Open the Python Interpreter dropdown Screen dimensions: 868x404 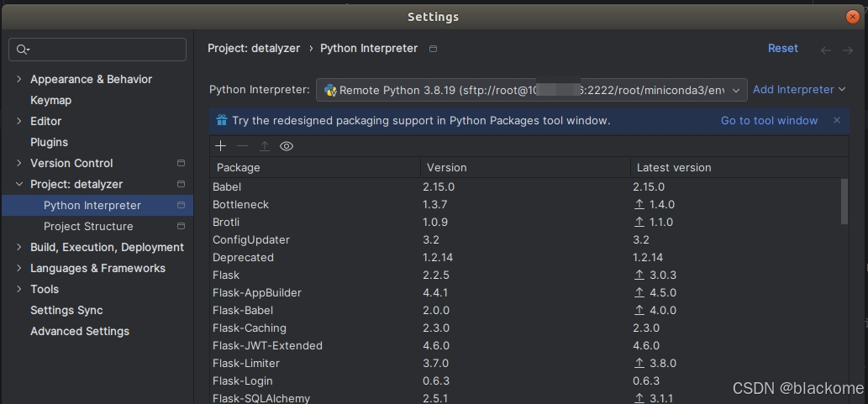click(531, 90)
